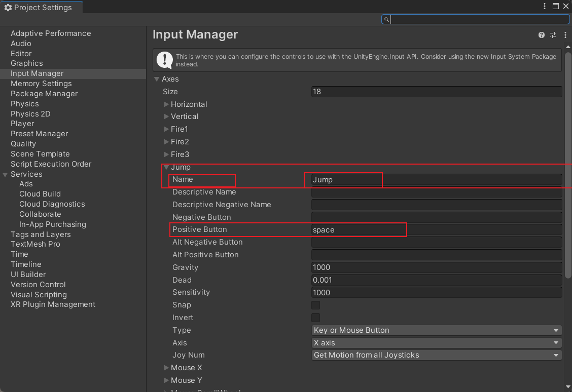Screen dimensions: 572x392
Task: Click the Project Settings gear icon
Action: [x=8, y=7]
